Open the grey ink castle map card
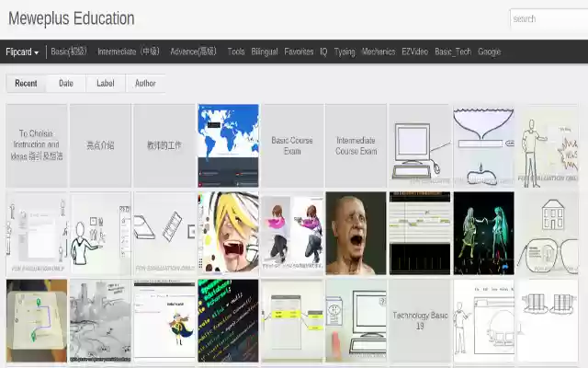 [x=100, y=321]
